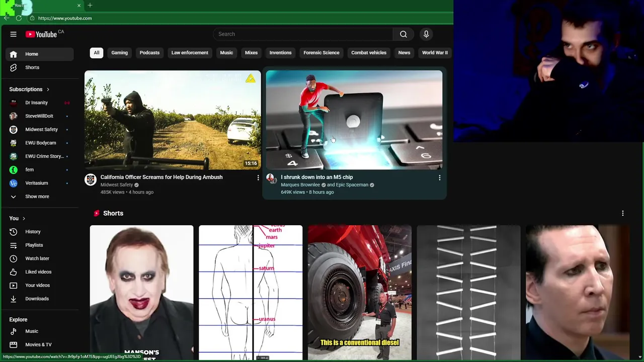Close the YouTube browser tab

tap(78, 6)
